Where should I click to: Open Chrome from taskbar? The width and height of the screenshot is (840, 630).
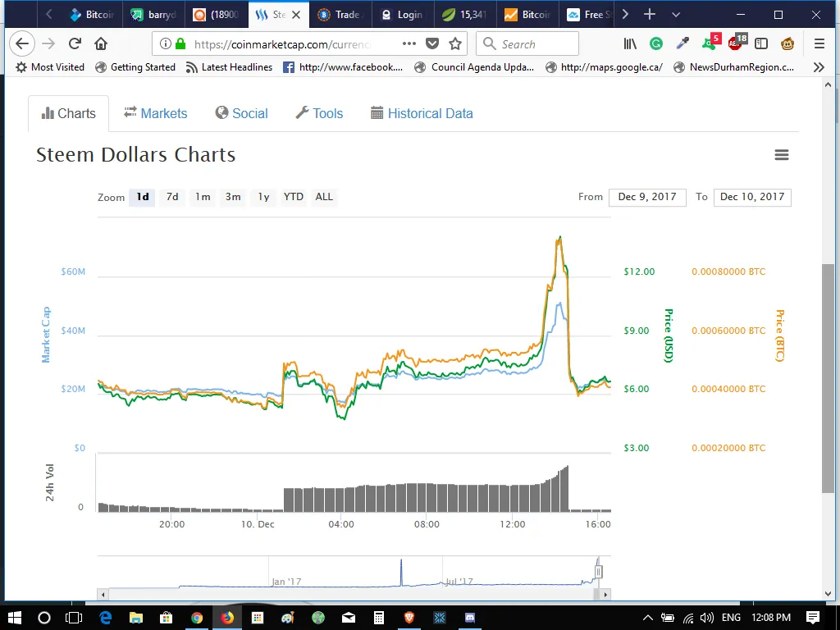tap(197, 618)
